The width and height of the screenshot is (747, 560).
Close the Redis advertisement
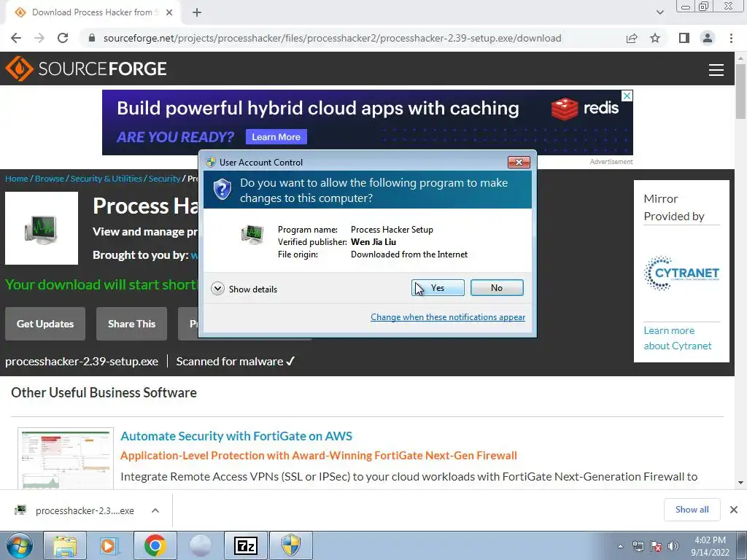pos(627,96)
